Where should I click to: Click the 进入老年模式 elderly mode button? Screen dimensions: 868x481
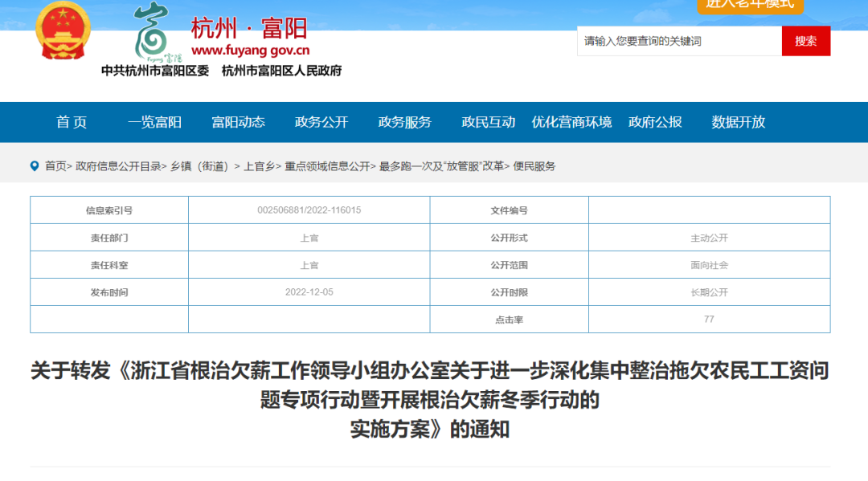click(x=749, y=6)
